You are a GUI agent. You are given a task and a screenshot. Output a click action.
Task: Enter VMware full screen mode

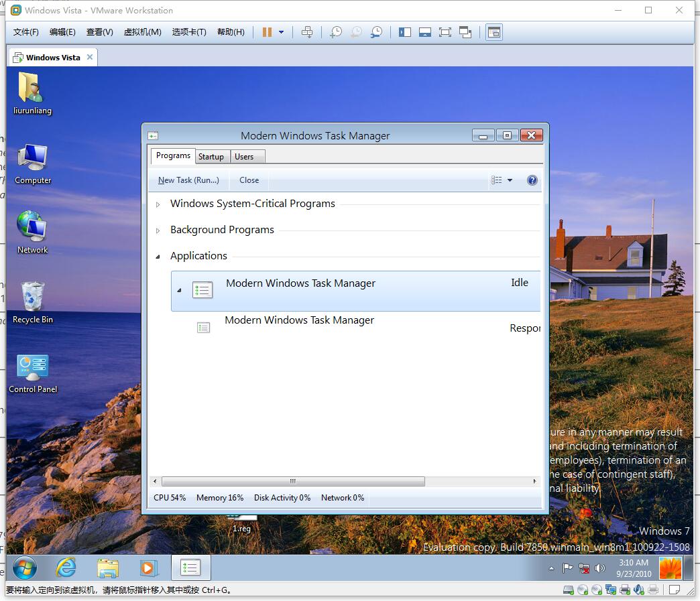point(445,32)
